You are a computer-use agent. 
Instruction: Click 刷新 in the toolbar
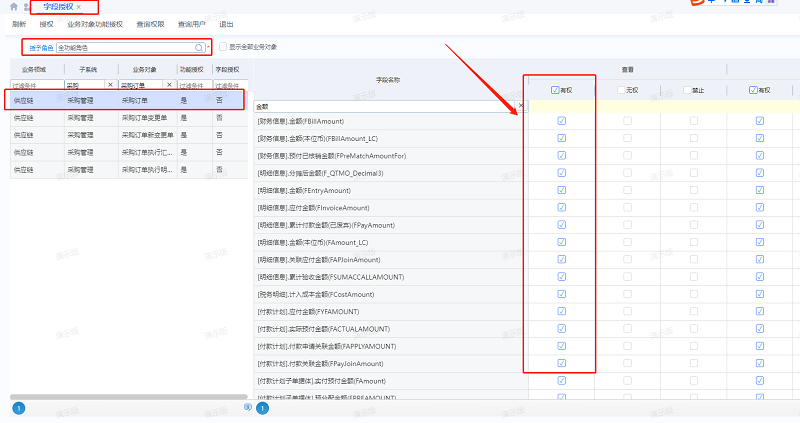click(19, 24)
